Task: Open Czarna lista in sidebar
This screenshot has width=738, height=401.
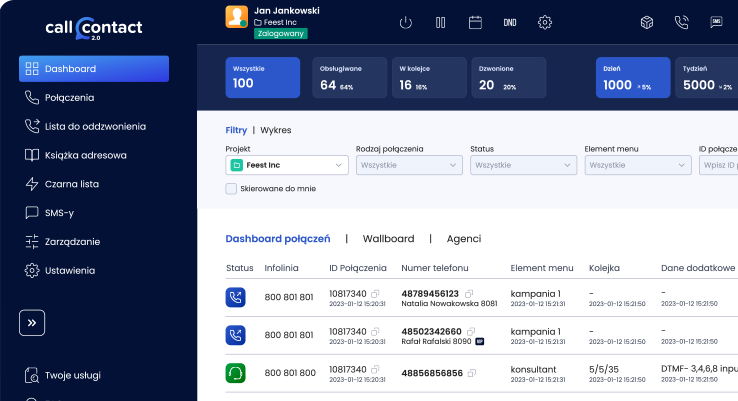Action: 72,184
